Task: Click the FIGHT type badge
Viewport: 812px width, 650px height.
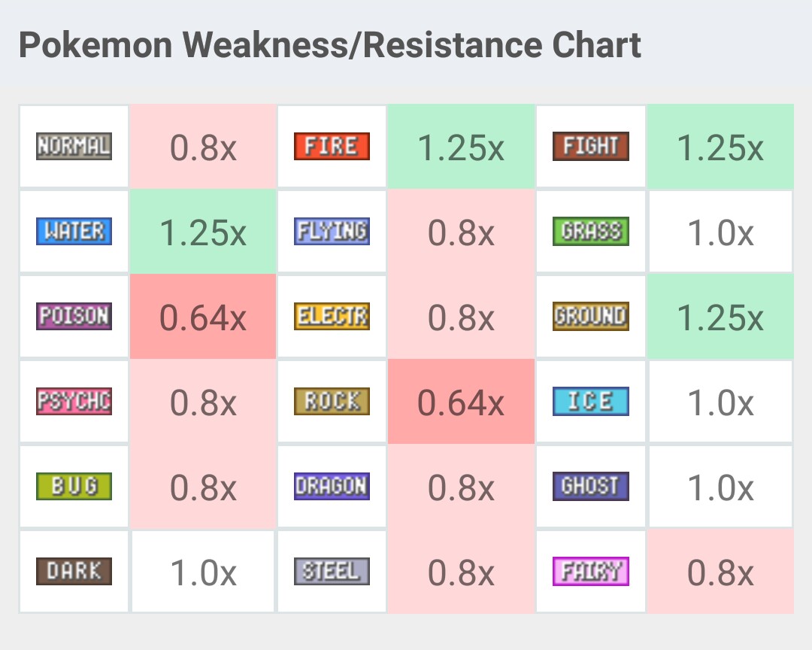Action: click(590, 146)
